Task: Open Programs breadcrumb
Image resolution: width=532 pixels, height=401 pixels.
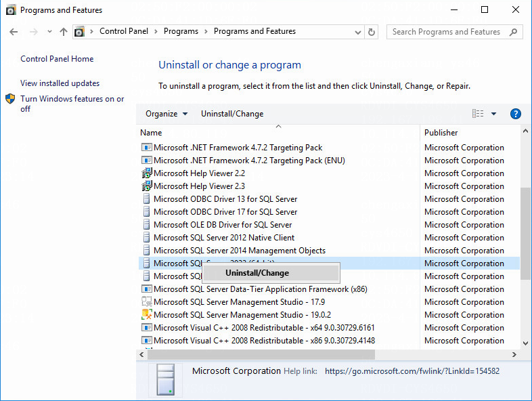Action: click(x=181, y=31)
